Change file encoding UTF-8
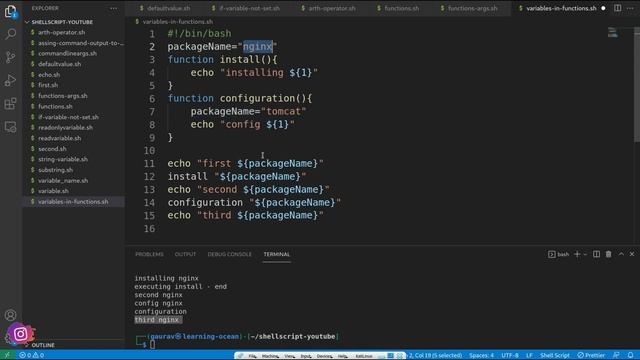The height and width of the screenshot is (360, 640). point(510,355)
